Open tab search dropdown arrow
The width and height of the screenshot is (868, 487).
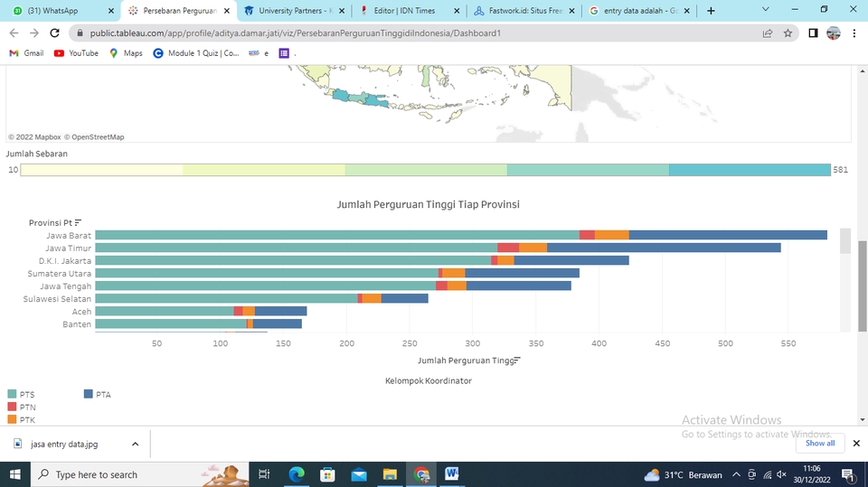766,9
